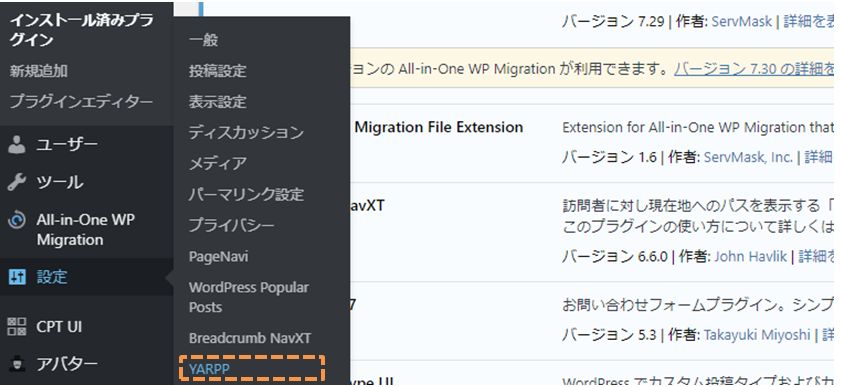Open the アバター menu label
The height and width of the screenshot is (387, 841).
(x=67, y=364)
